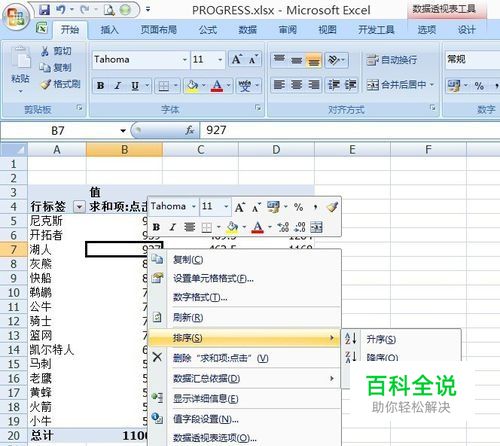Open the 开始 ribbon tab
This screenshot has width=500, height=446.
[70, 30]
